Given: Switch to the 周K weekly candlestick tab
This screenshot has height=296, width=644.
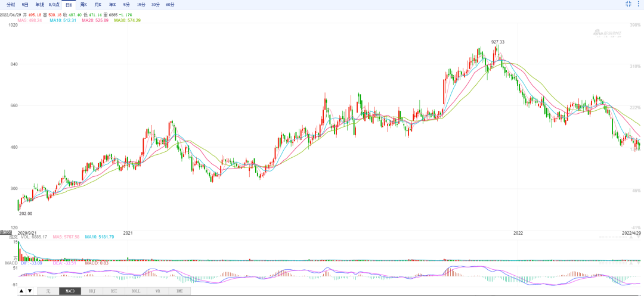Looking at the screenshot, I should pos(83,5).
